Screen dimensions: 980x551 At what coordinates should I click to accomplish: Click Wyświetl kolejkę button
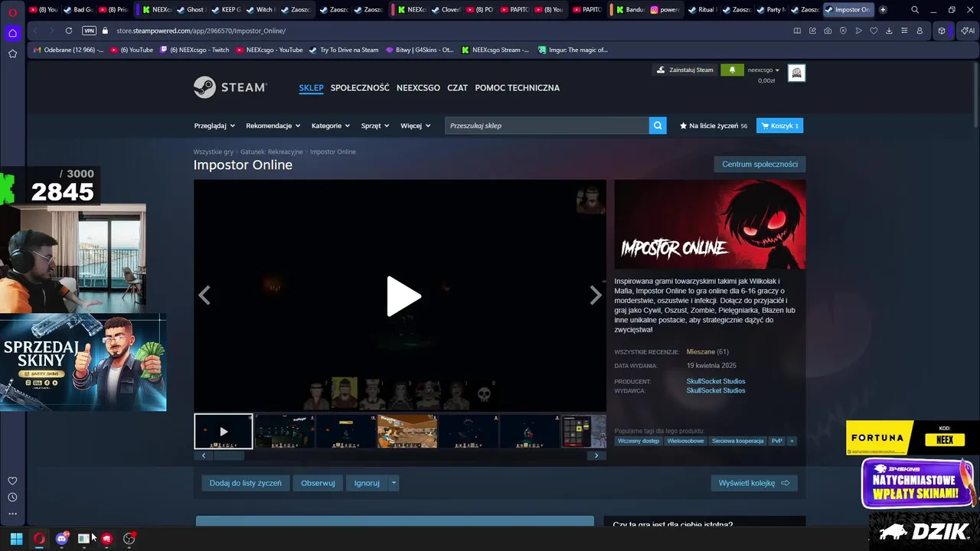754,483
